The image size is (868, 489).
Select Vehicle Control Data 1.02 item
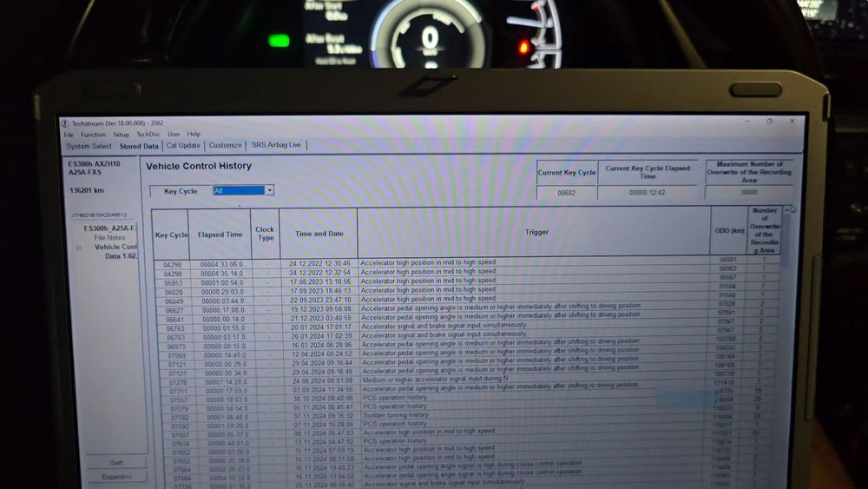tap(115, 251)
